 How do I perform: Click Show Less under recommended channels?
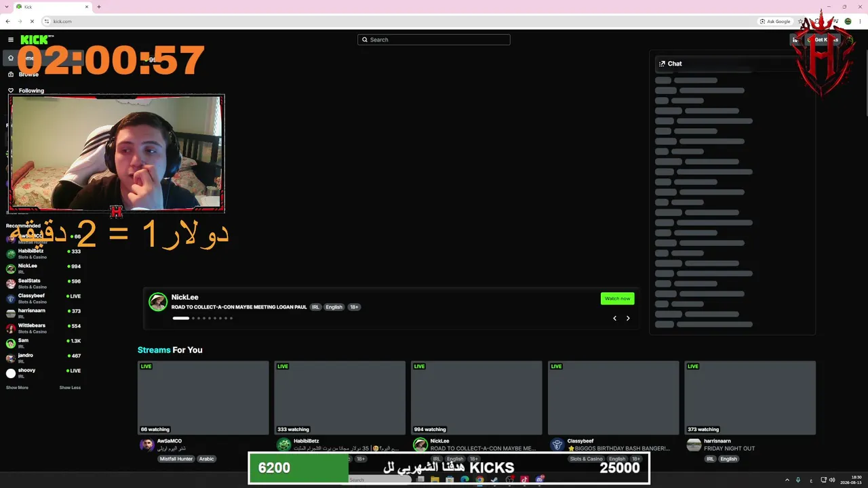[70, 388]
